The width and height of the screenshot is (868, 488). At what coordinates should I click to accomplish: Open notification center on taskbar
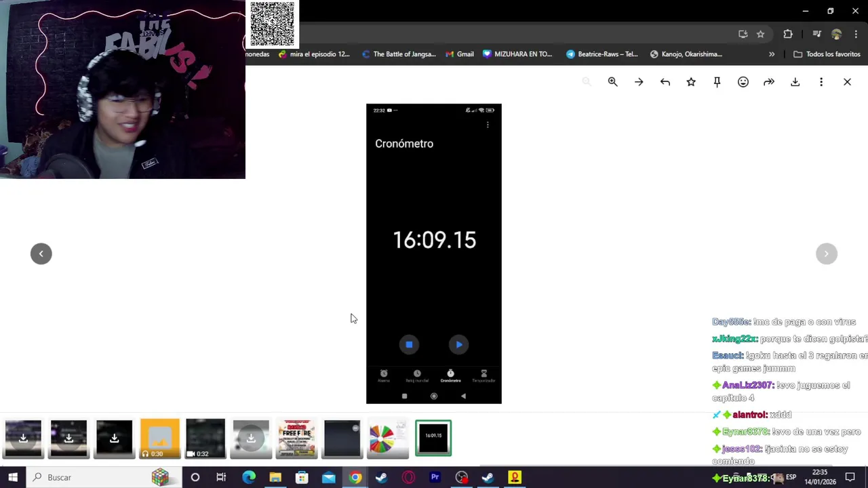click(850, 477)
